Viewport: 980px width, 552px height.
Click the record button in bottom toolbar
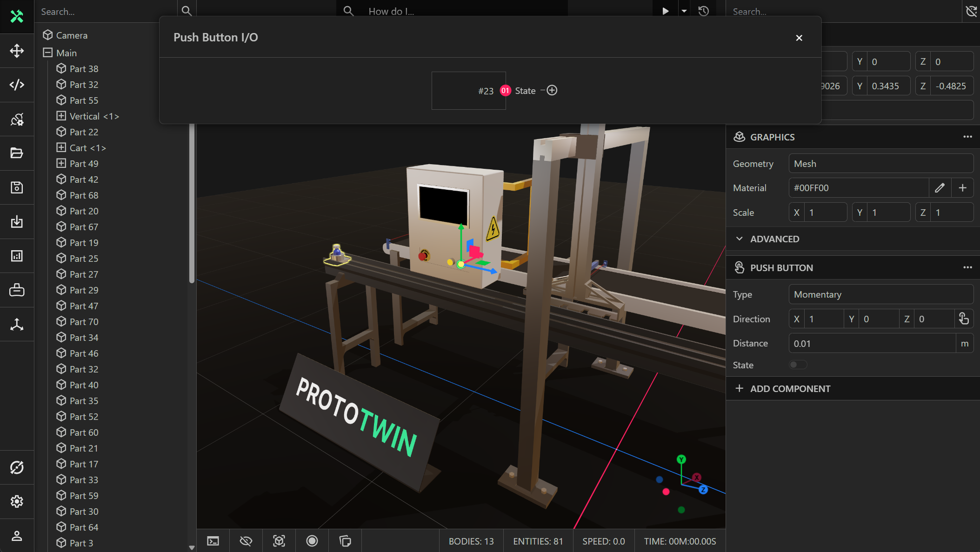pyautogui.click(x=312, y=541)
